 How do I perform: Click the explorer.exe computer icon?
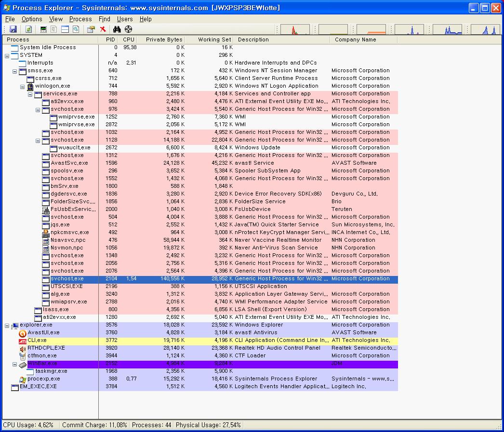(x=15, y=326)
